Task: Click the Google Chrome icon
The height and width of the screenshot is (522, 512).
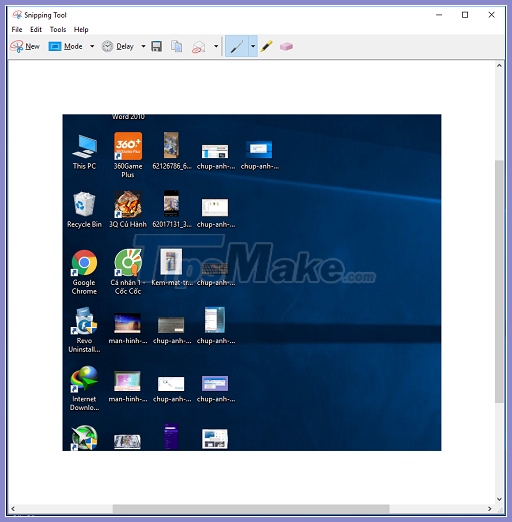Action: click(84, 272)
